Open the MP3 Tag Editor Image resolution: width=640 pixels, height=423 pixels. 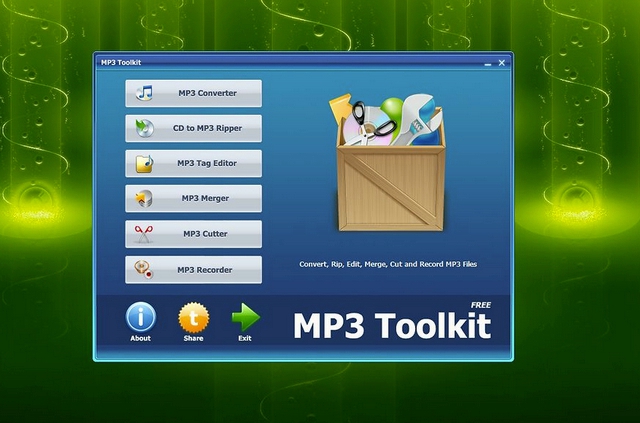click(193, 164)
